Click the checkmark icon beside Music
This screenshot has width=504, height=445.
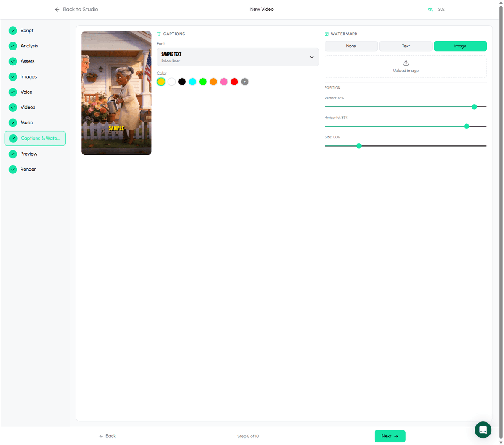point(13,123)
